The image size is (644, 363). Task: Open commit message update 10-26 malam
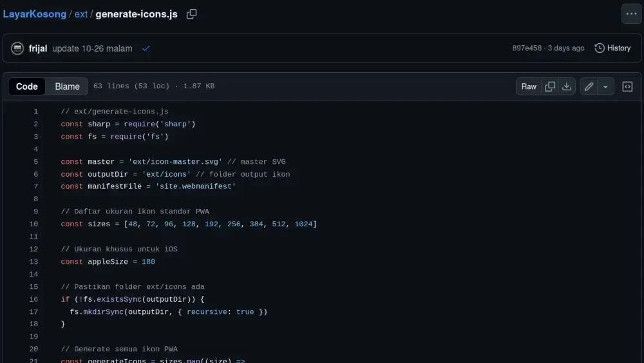point(92,48)
